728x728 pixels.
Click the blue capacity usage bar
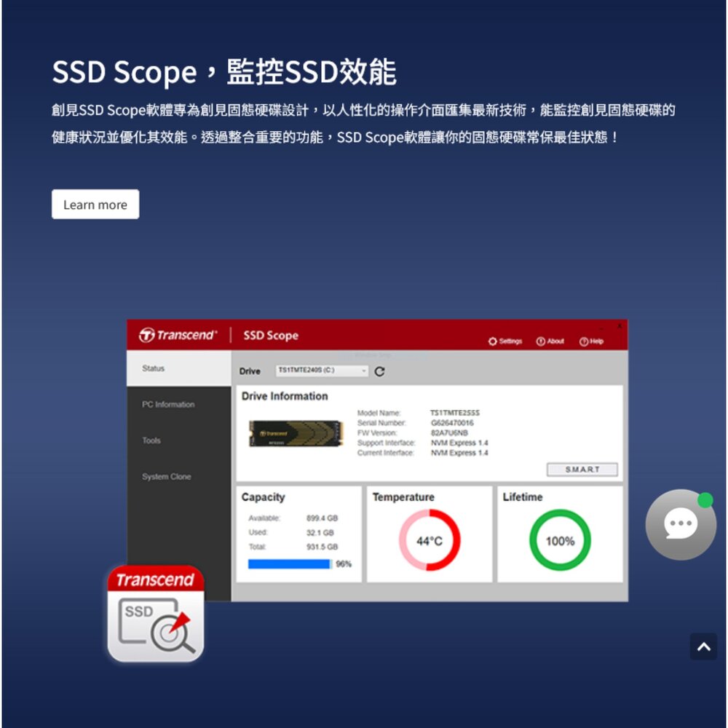[290, 564]
